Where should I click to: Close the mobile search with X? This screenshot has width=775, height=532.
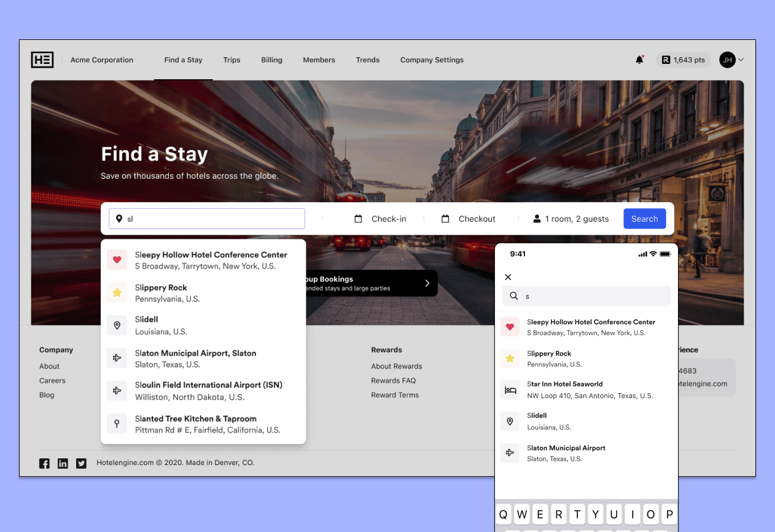pyautogui.click(x=508, y=277)
